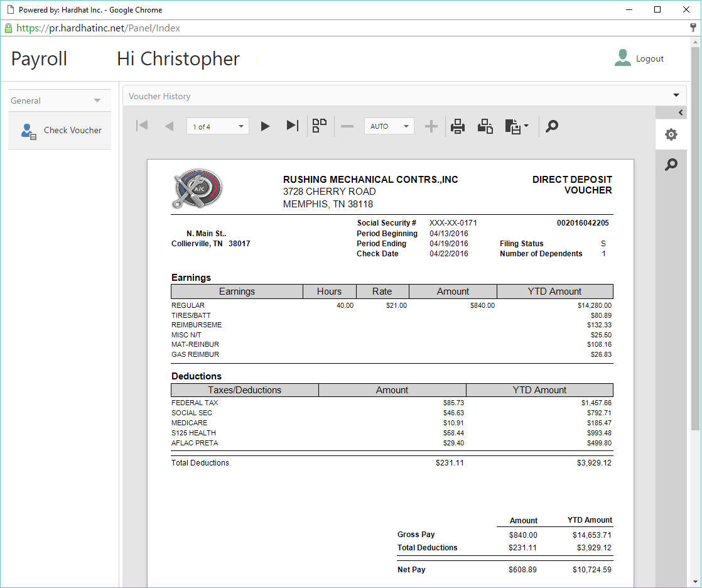Click the browser address bar URL
Viewport: 702px width, 588px height.
[99, 28]
